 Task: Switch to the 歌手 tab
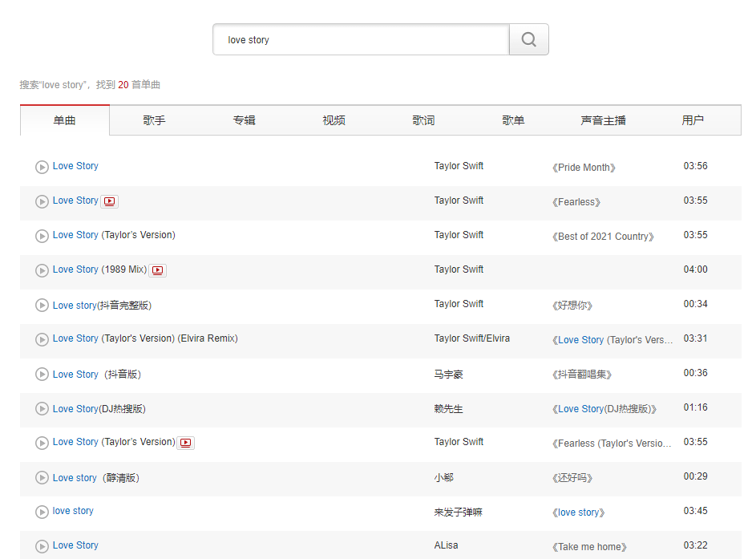tap(154, 120)
